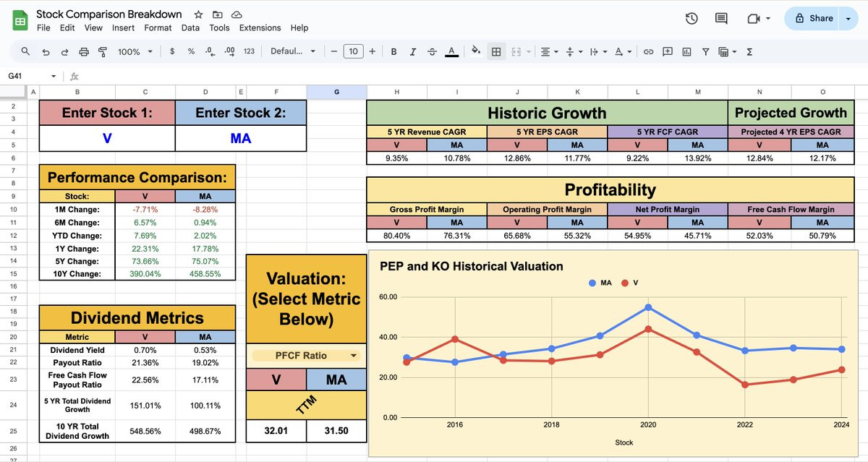Open the PFCF Ratio metric dropdown
Image resolution: width=868 pixels, height=462 pixels.
pyautogui.click(x=307, y=355)
